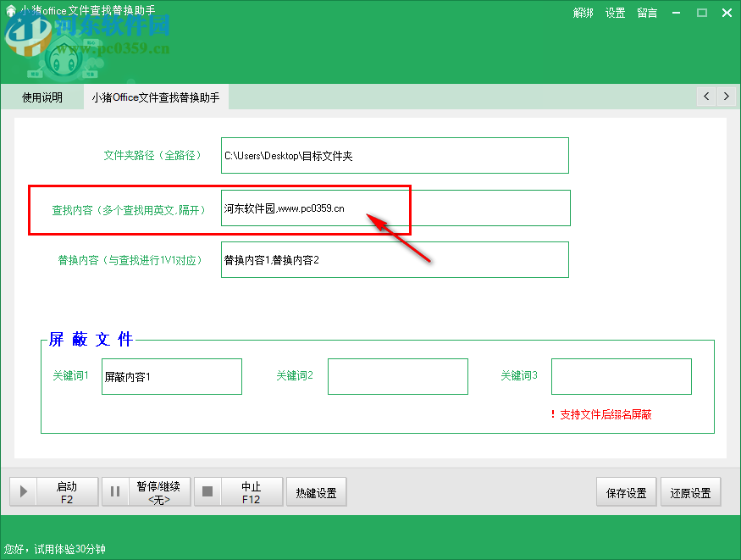Click the play icon beside 启动
Viewport: 741px width, 560px height.
[x=23, y=491]
